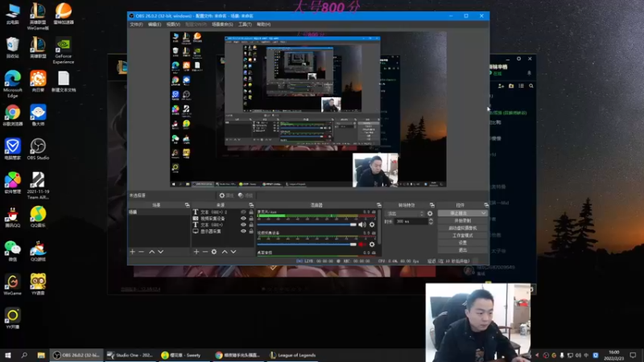This screenshot has width=644, height=362.
Task: Add a new source with the plus icon
Action: tap(196, 252)
